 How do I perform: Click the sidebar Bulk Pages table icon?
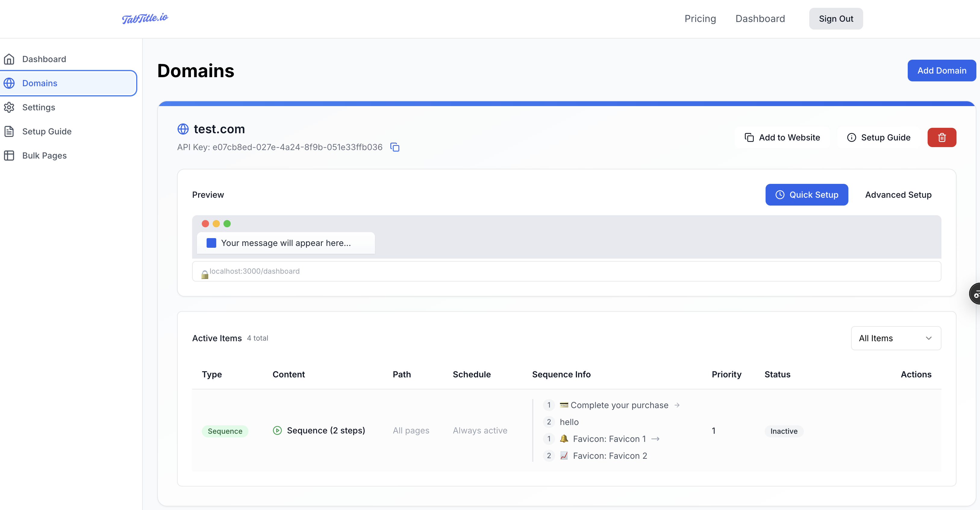coord(9,156)
